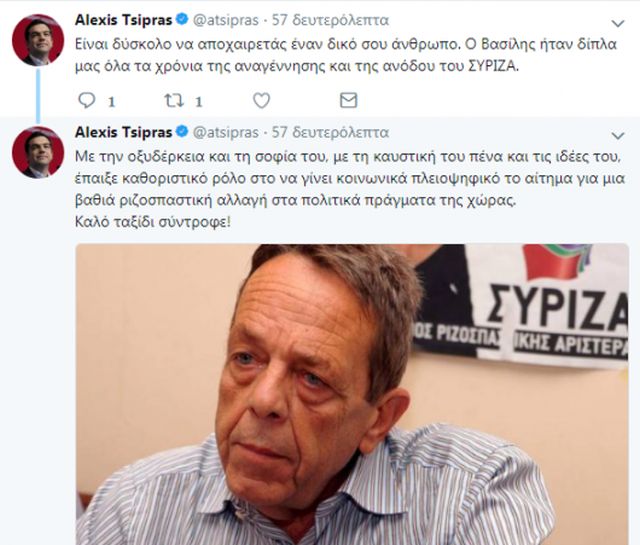
Task: Click the second tweet's text starting Με την οξυδέρκεια
Action: (350, 189)
